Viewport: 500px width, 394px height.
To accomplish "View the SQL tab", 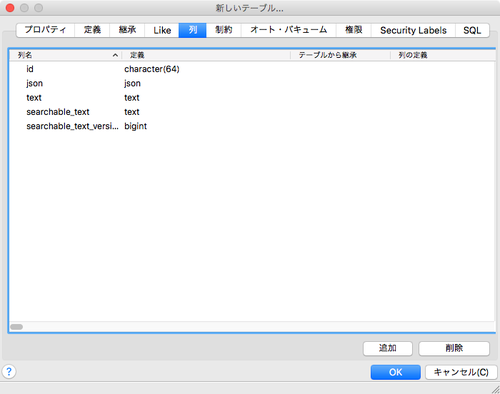I will [x=472, y=30].
